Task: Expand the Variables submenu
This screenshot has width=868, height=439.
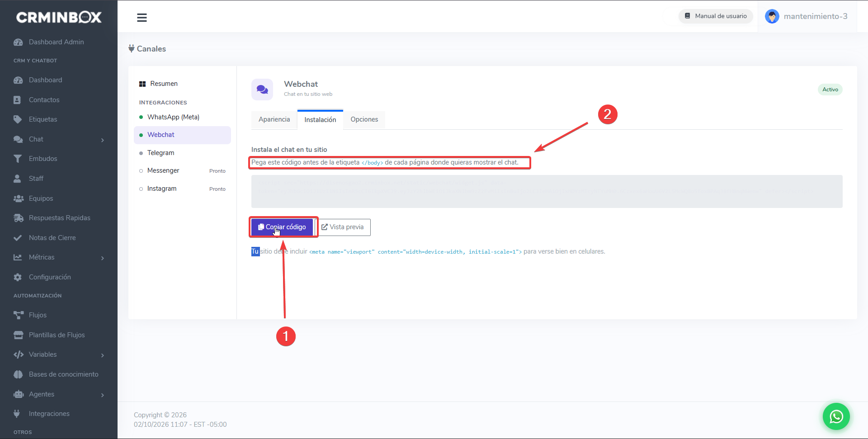Action: click(59, 354)
